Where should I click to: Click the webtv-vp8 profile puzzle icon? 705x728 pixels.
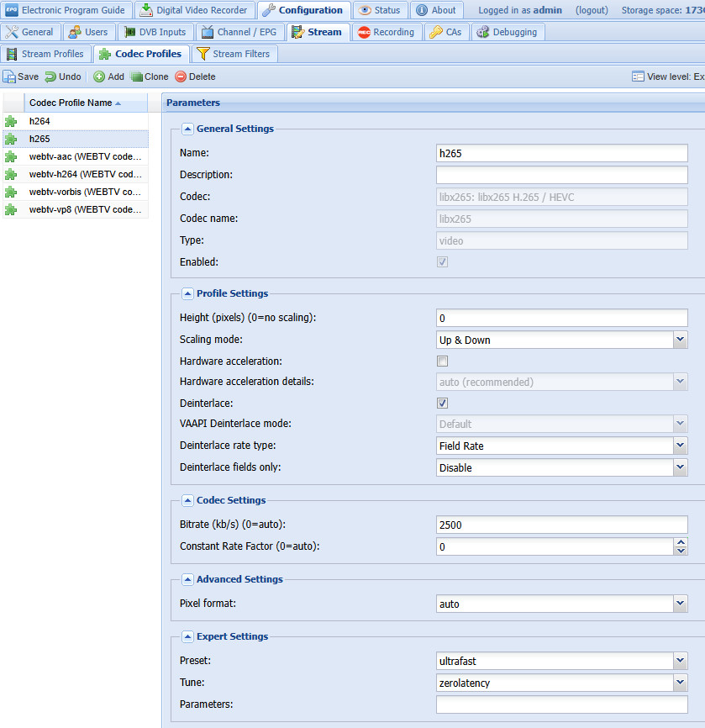coord(11,209)
